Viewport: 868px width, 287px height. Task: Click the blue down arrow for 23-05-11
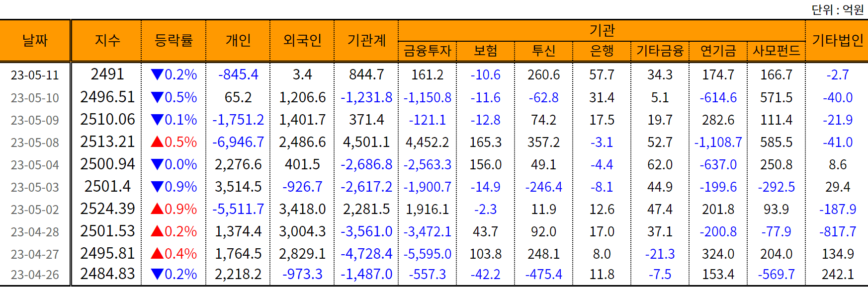(157, 75)
